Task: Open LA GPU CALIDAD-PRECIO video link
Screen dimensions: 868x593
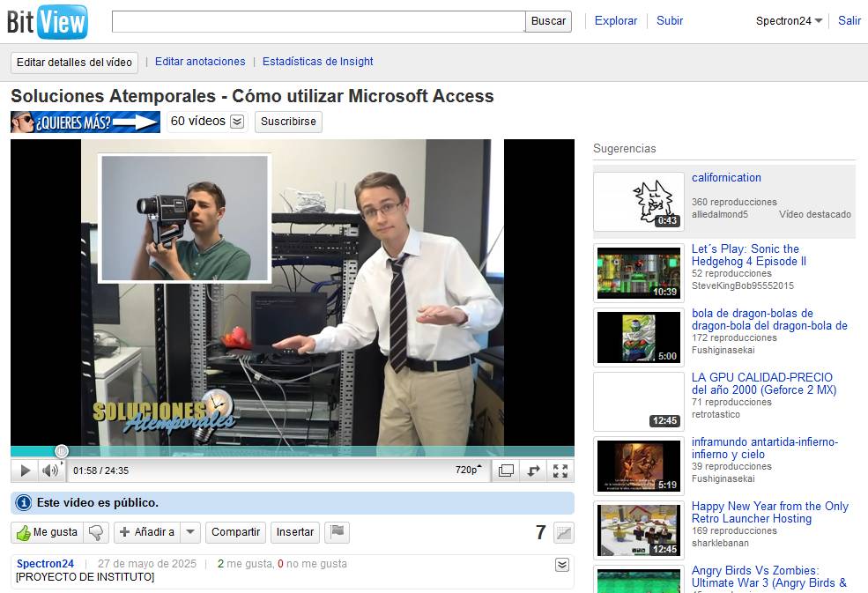Action: point(764,383)
